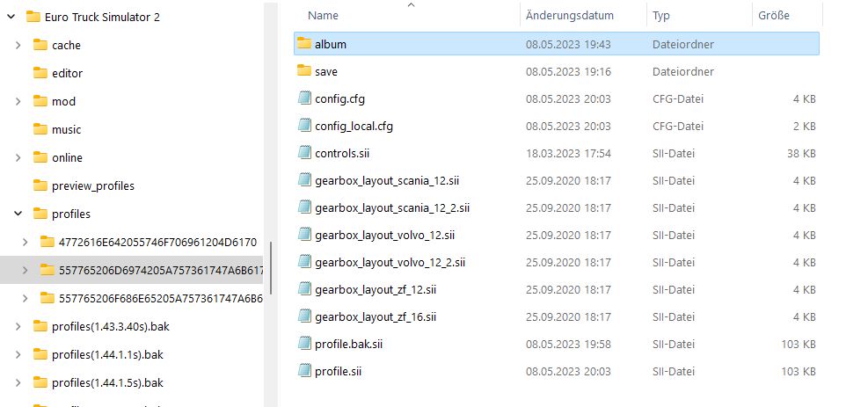Expand the 4772616E642055746F706961204D6170 profile node
The image size is (868, 407).
tap(26, 242)
